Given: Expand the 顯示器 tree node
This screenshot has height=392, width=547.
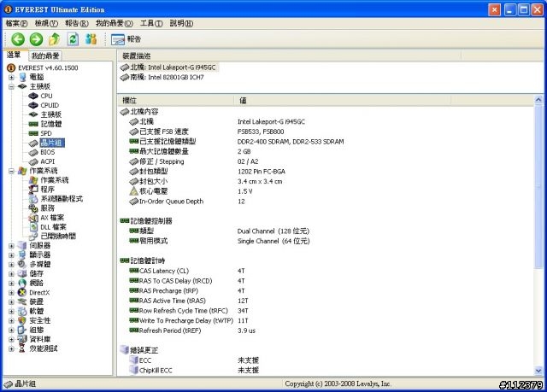Looking at the screenshot, I should 11,255.
